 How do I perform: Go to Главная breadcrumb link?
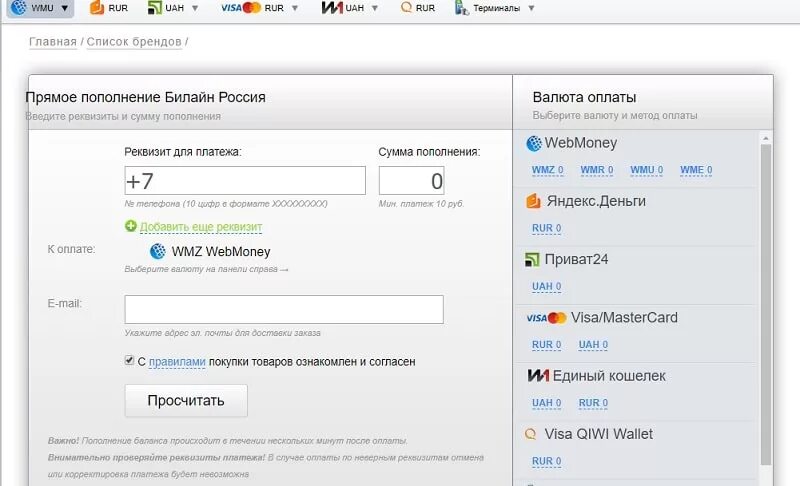(x=53, y=42)
